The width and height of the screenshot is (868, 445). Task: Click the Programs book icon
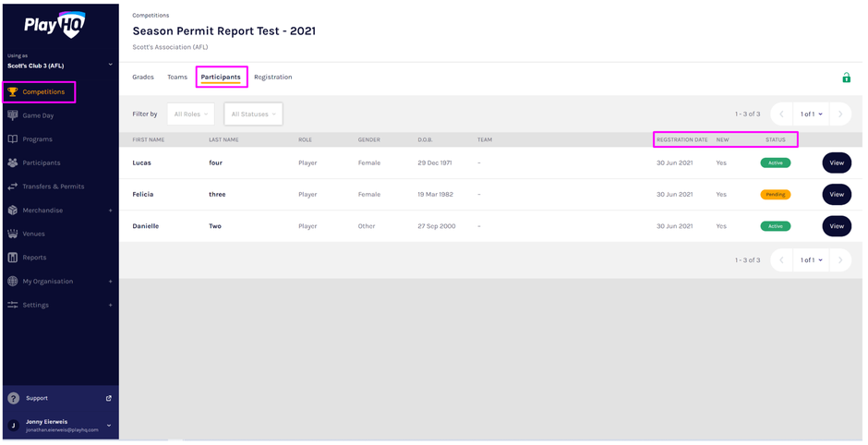13,139
